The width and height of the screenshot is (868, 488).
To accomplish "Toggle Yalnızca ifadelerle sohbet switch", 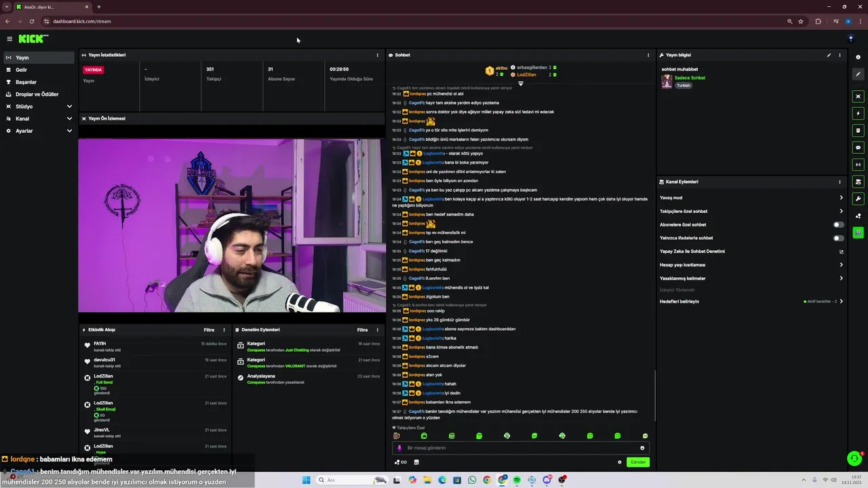I will pos(839,238).
